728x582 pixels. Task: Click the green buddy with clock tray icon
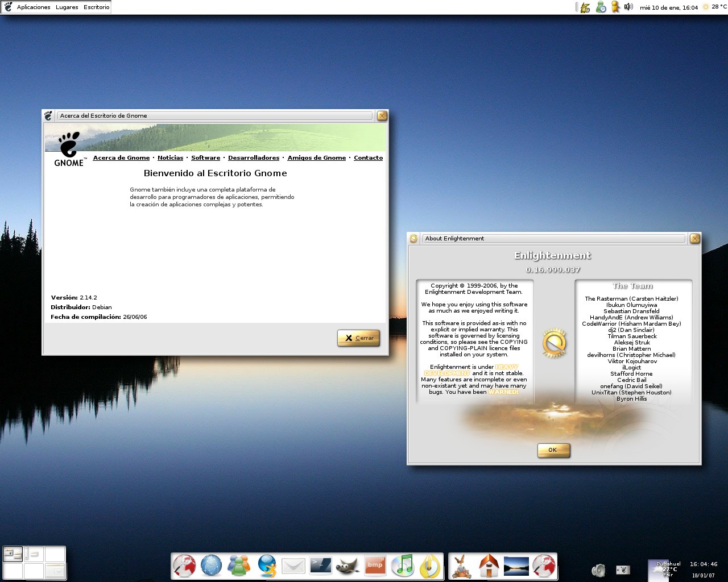coord(601,7)
